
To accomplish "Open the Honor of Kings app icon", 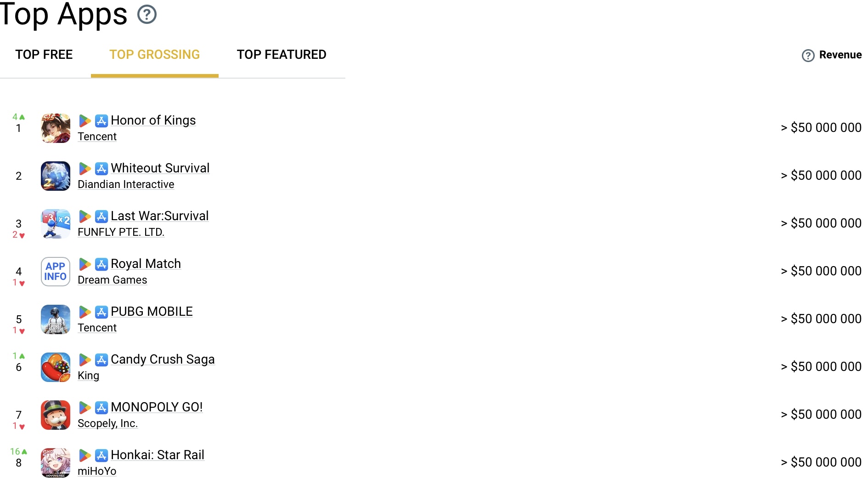I will tap(56, 128).
